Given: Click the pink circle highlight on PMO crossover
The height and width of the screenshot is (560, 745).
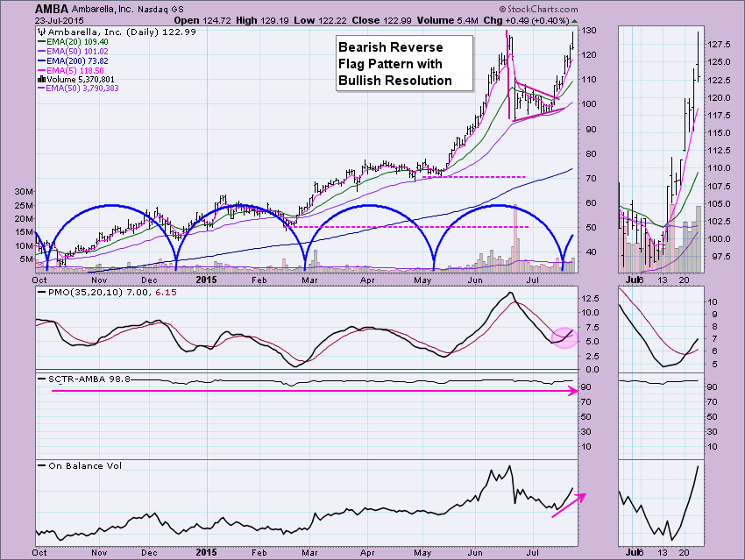Looking at the screenshot, I should (564, 337).
